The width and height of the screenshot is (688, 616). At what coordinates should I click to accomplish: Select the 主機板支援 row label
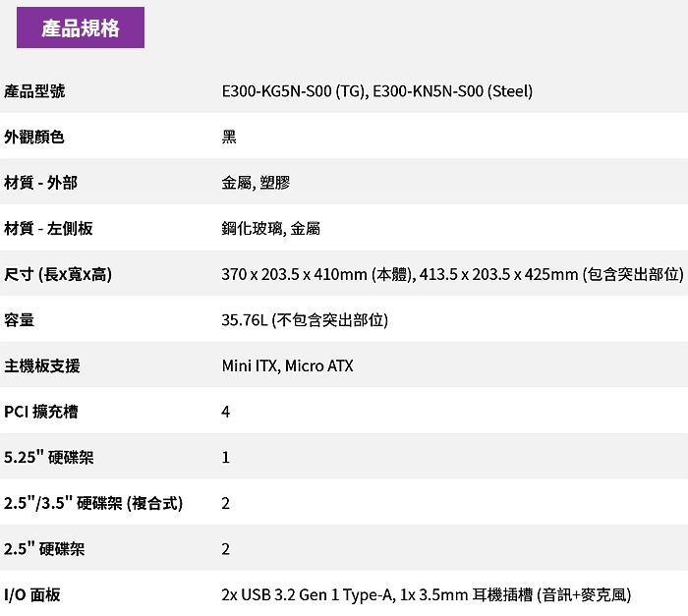tap(42, 365)
